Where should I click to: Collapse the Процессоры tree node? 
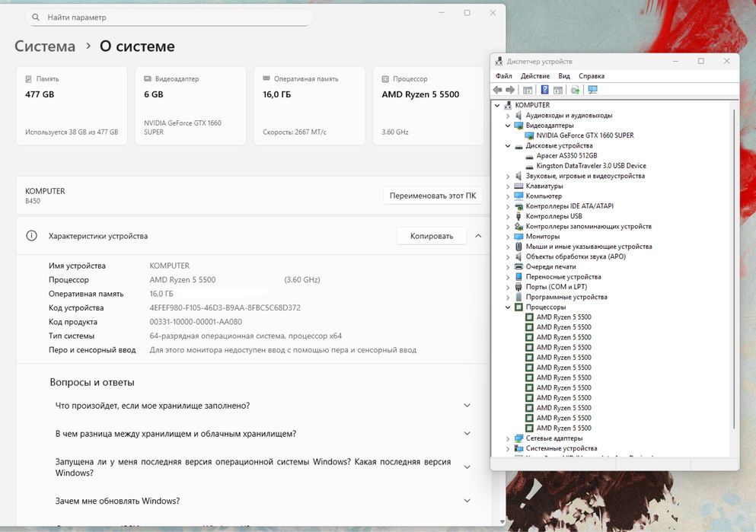[508, 307]
